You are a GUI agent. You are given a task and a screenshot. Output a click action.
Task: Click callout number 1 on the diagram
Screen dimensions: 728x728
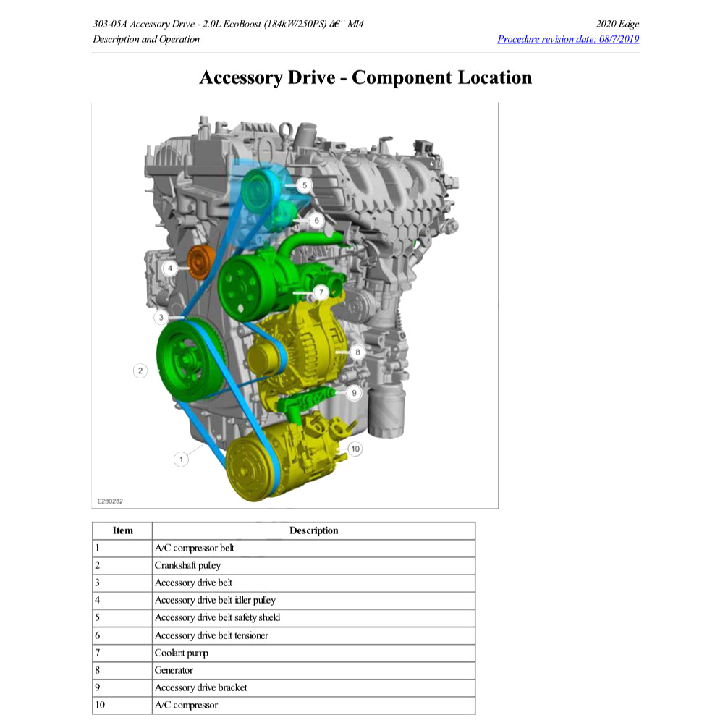tap(182, 459)
